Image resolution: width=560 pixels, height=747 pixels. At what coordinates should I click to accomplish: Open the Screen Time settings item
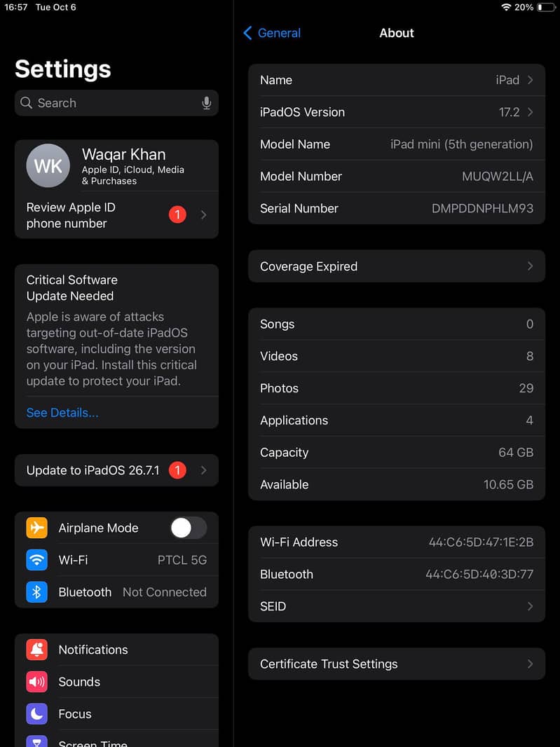117,739
